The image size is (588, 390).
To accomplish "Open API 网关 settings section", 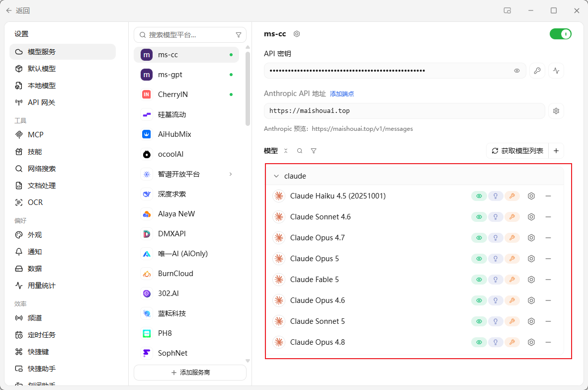I will (63, 102).
